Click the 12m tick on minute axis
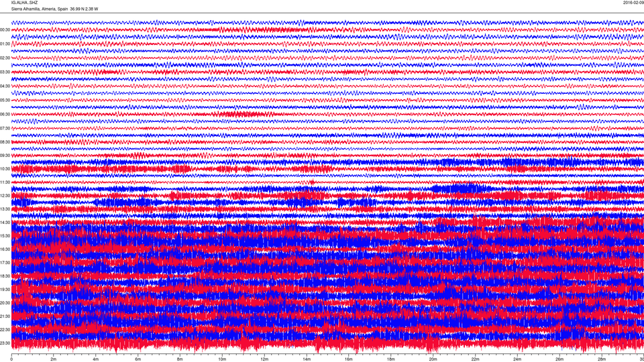 [264, 359]
